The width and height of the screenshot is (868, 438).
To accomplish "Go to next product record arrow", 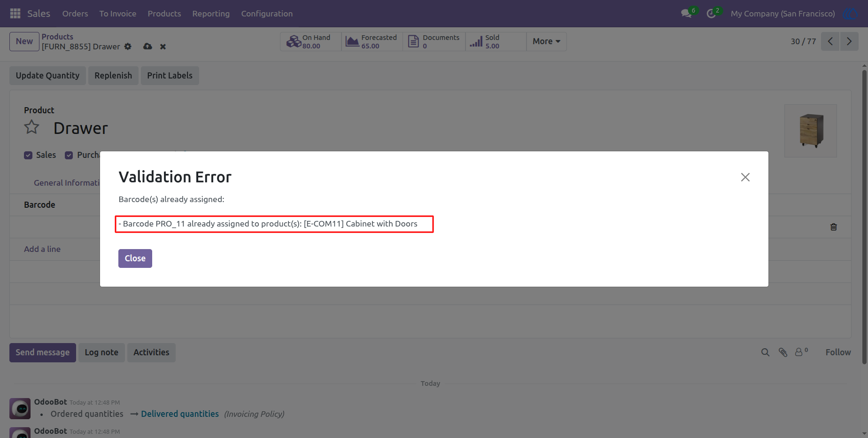I will coord(849,41).
